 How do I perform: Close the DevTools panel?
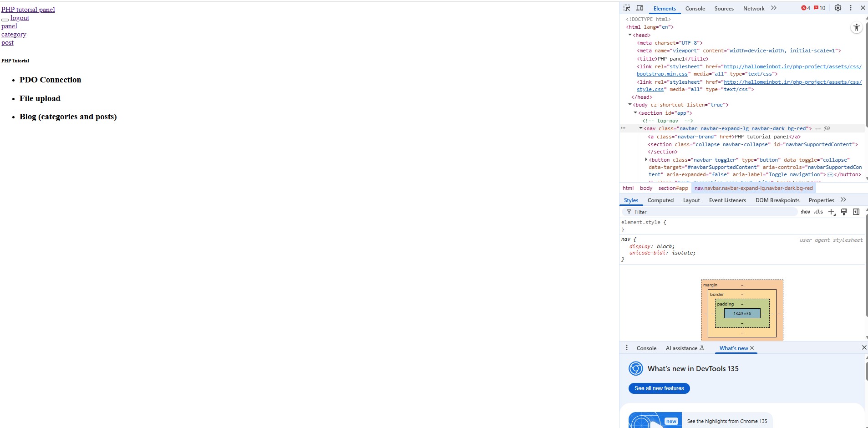[x=863, y=8]
